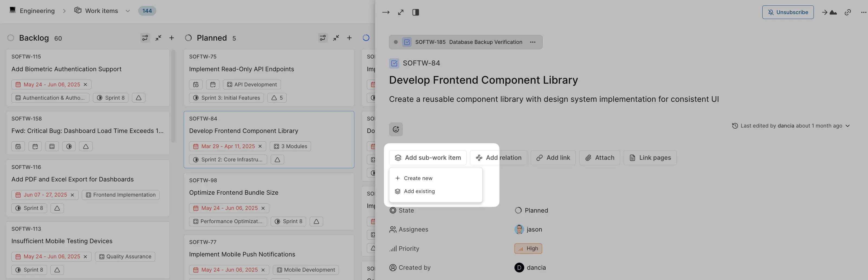Add an emoji reaction to the work item

pos(396,129)
